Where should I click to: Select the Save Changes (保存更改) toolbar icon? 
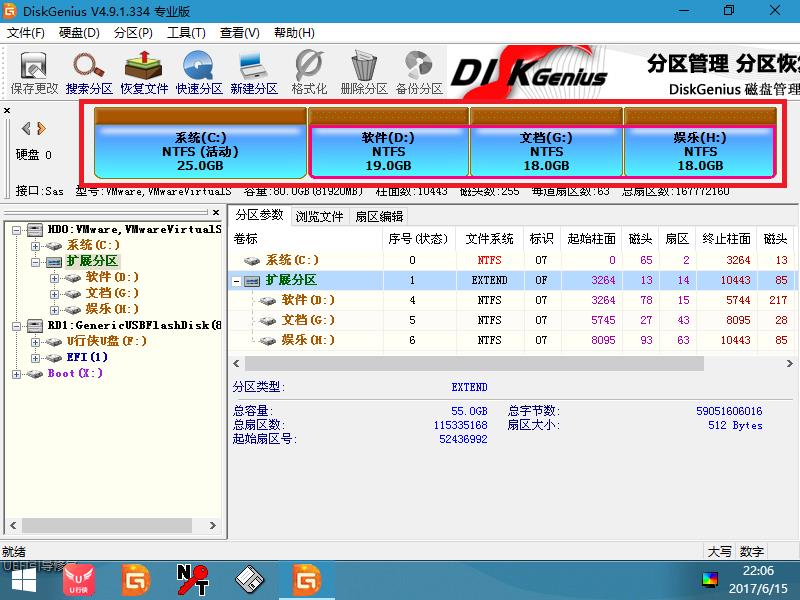32,70
